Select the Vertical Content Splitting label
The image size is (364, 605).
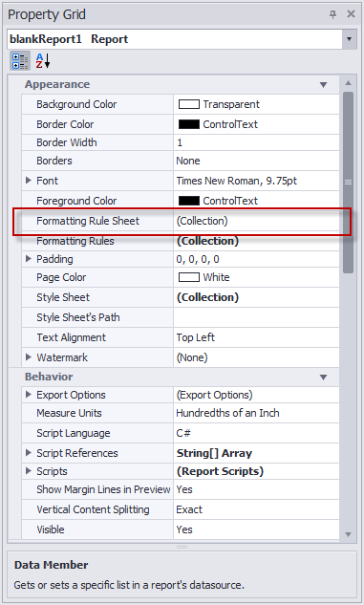pyautogui.click(x=93, y=509)
